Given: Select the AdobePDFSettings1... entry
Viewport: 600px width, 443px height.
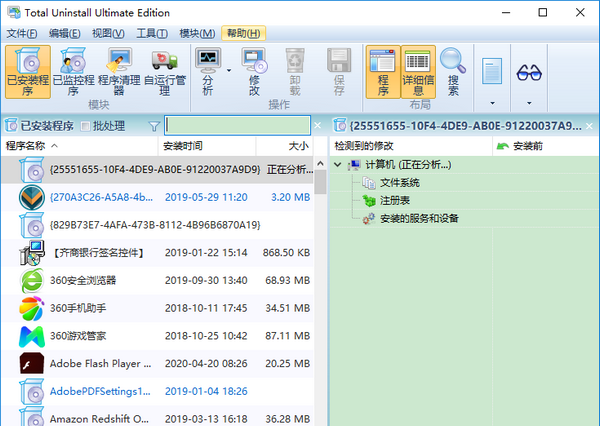Looking at the screenshot, I should [x=158, y=391].
